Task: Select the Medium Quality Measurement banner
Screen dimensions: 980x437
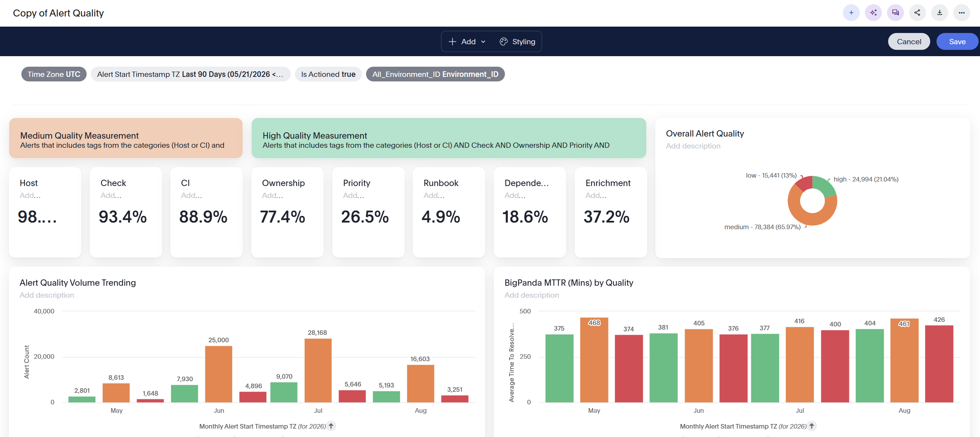Action: click(x=126, y=138)
